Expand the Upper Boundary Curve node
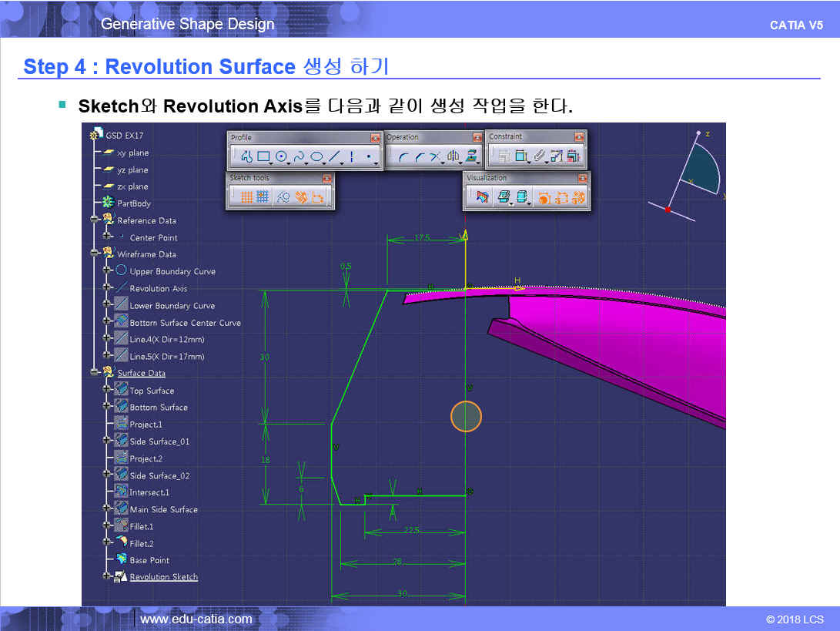Image resolution: width=840 pixels, height=631 pixels. coord(108,271)
